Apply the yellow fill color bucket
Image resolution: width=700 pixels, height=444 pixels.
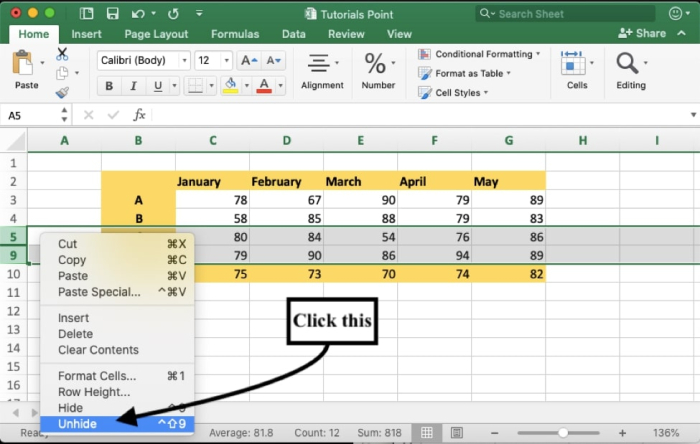point(230,86)
